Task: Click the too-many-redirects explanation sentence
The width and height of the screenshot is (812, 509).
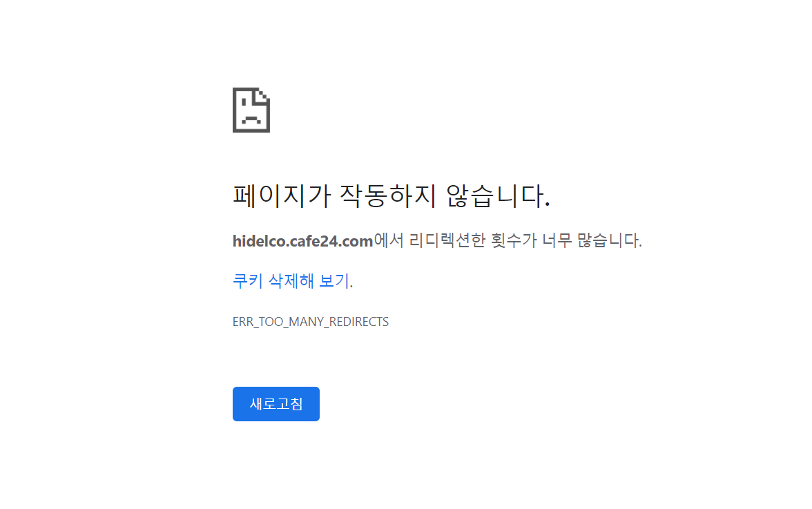Action: 437,240
